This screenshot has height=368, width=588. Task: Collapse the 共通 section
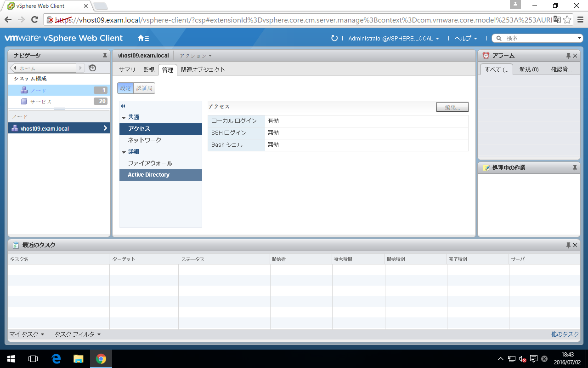pyautogui.click(x=124, y=118)
